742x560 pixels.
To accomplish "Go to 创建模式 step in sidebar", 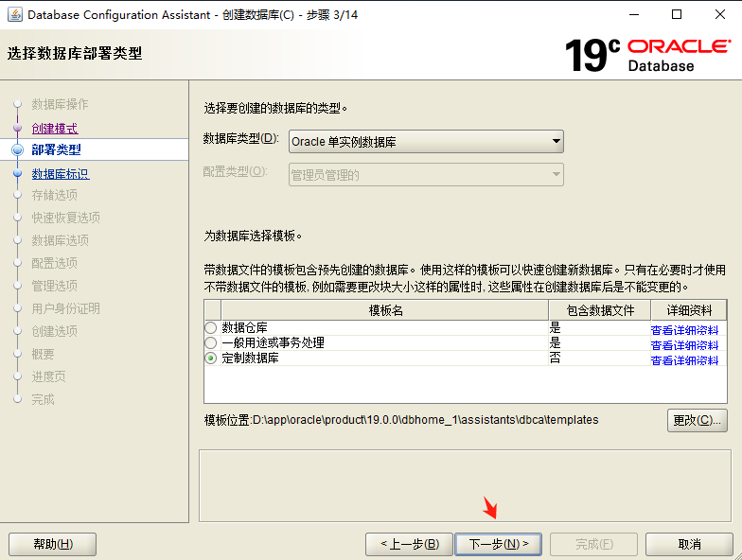I will pyautogui.click(x=55, y=129).
